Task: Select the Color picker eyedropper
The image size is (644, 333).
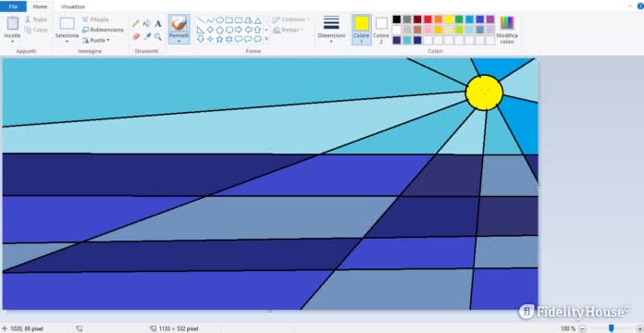Action: [x=147, y=37]
